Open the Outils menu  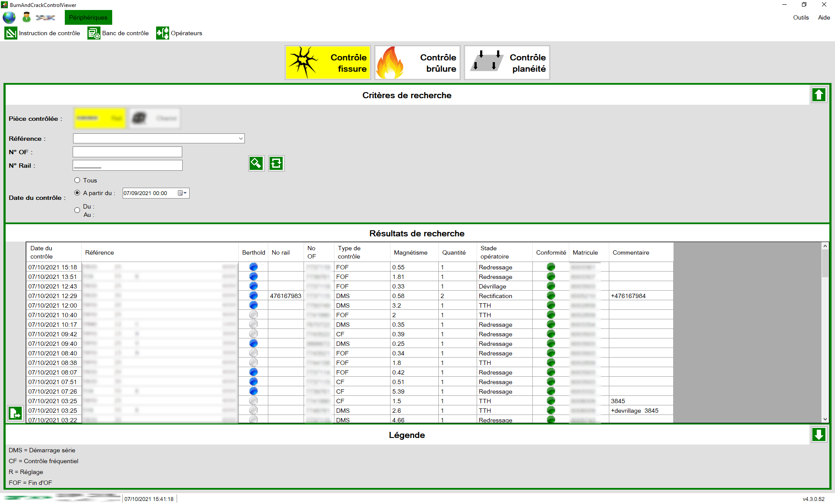tap(801, 17)
